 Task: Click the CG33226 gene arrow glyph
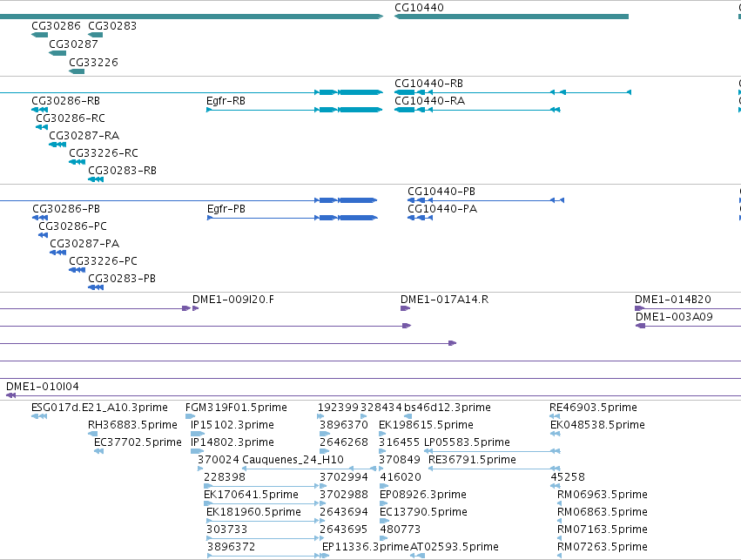tap(77, 71)
